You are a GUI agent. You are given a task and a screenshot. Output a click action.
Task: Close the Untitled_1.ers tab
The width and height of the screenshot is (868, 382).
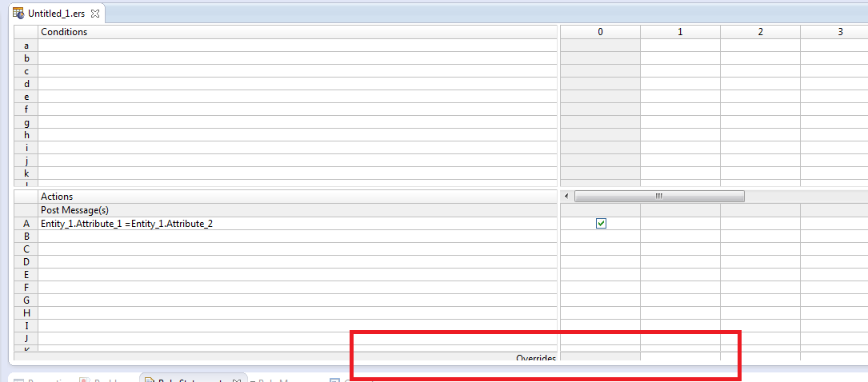point(94,14)
